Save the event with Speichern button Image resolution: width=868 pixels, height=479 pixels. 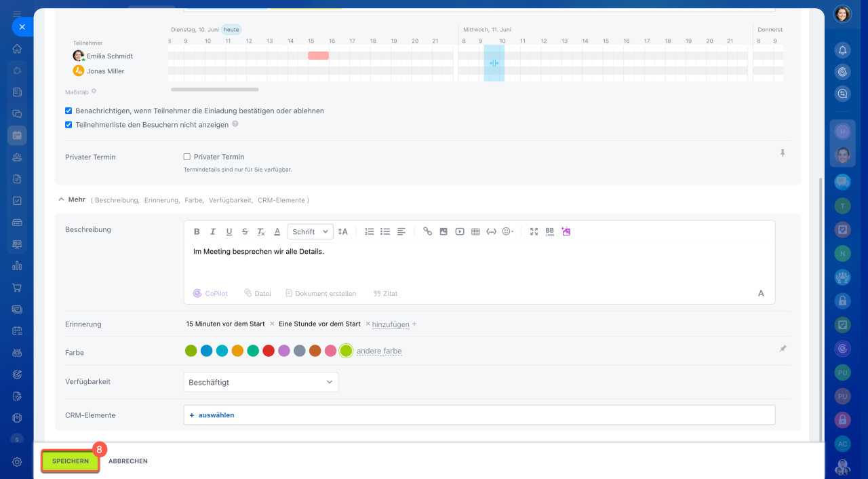[x=71, y=461]
